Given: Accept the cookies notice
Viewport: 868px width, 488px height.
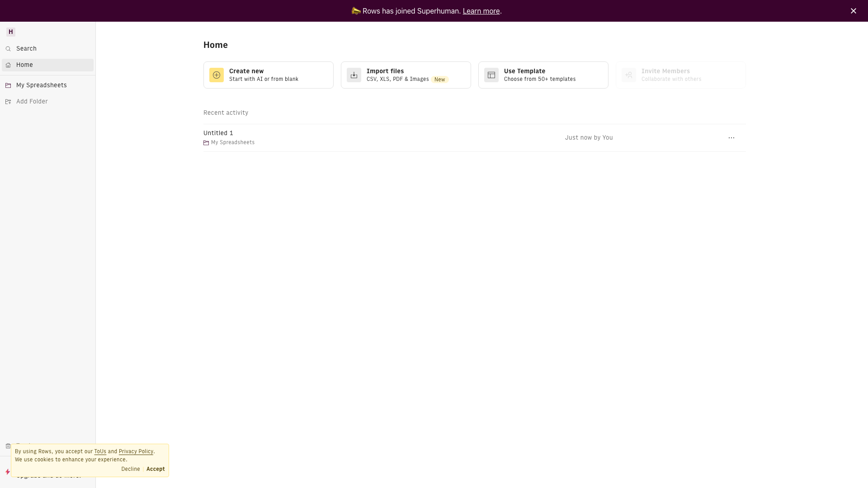Looking at the screenshot, I should pos(156,469).
